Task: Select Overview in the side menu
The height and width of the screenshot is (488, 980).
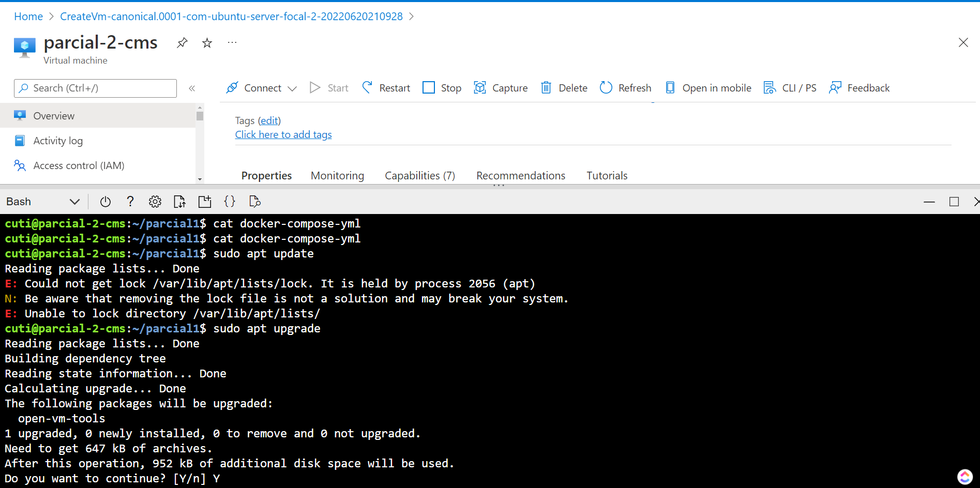Action: click(x=98, y=116)
